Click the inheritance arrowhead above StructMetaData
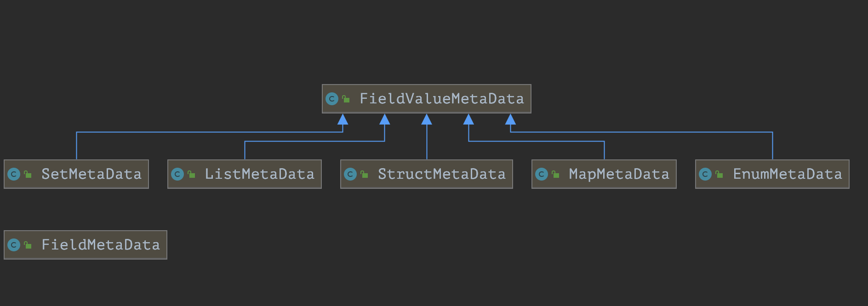This screenshot has width=868, height=306. tap(427, 119)
